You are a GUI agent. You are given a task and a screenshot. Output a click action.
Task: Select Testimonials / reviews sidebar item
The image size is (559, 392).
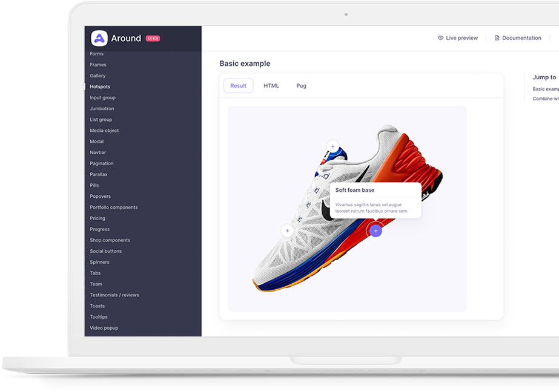click(114, 295)
